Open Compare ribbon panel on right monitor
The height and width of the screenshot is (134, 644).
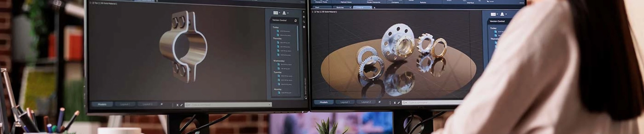(395, 2)
